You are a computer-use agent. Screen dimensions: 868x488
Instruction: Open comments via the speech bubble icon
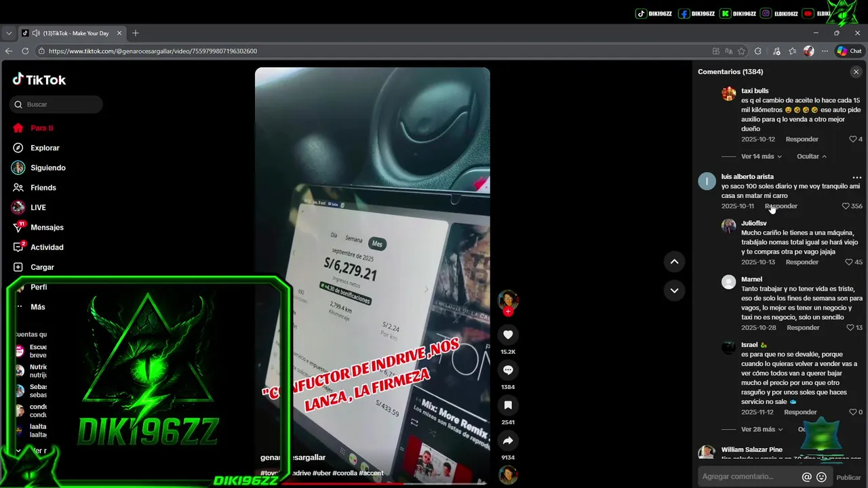(x=508, y=369)
